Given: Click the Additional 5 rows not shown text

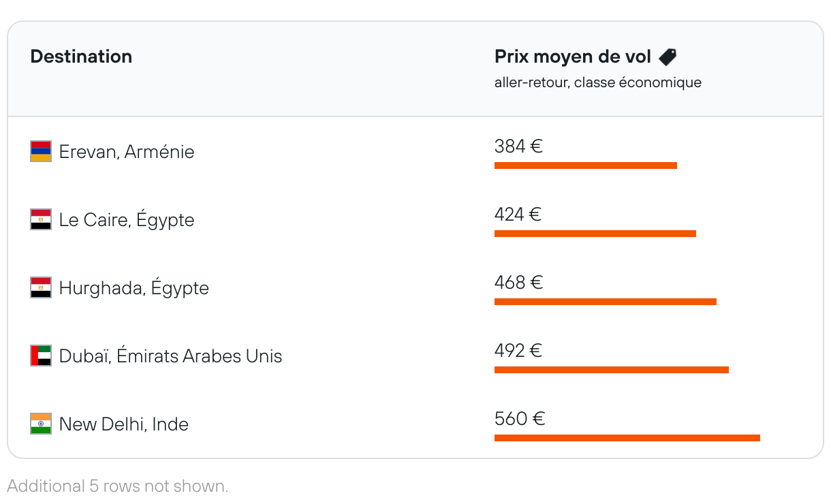Looking at the screenshot, I should [x=117, y=486].
